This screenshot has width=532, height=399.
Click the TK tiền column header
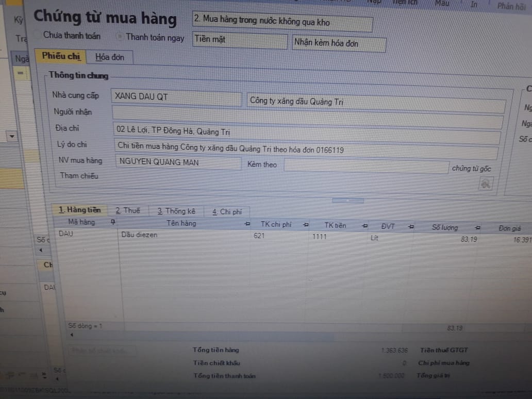pos(335,225)
